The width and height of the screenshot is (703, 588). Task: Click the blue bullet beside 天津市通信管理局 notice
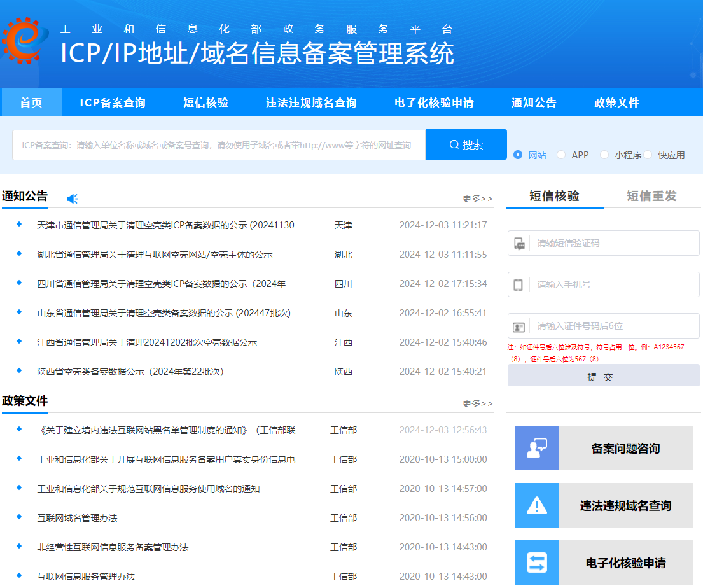pyautogui.click(x=19, y=224)
